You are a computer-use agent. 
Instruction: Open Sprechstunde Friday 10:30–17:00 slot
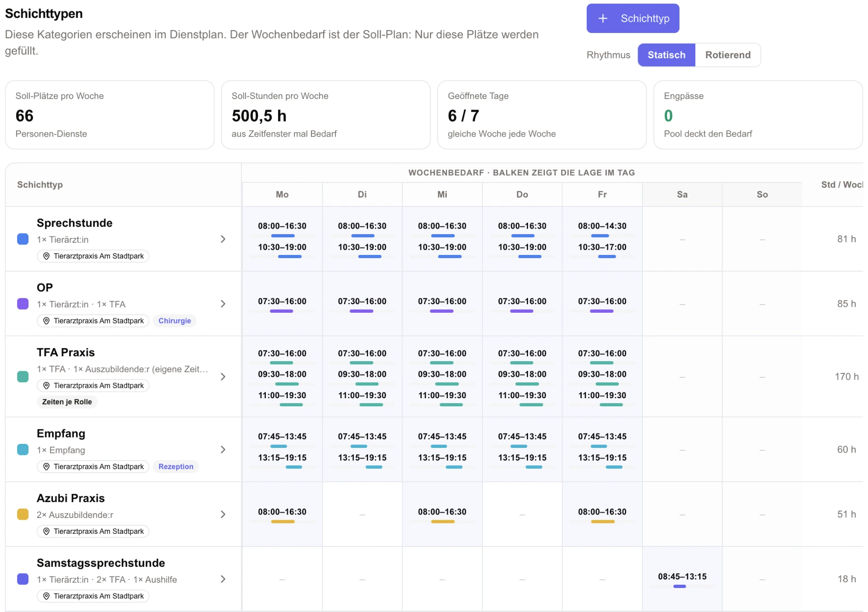click(x=602, y=250)
